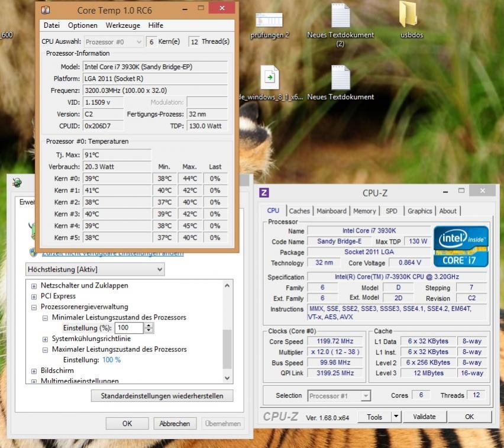Click the Einstellung (%) value field showing 100
The width and height of the screenshot is (504, 448).
click(129, 328)
